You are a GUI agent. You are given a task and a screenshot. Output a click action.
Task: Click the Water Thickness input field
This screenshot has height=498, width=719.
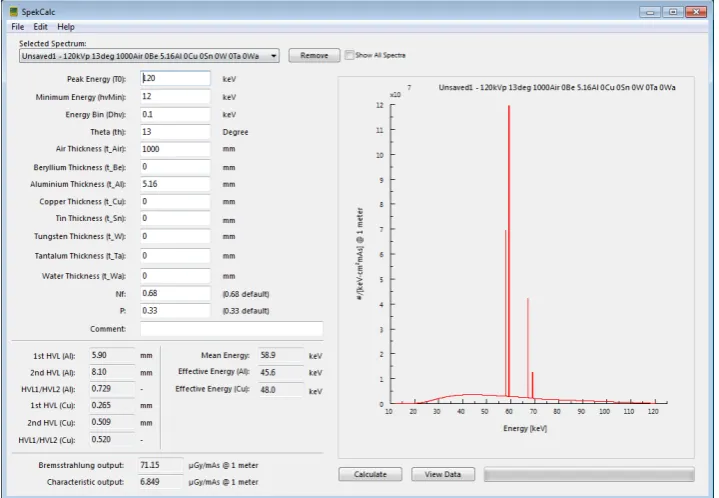point(176,276)
